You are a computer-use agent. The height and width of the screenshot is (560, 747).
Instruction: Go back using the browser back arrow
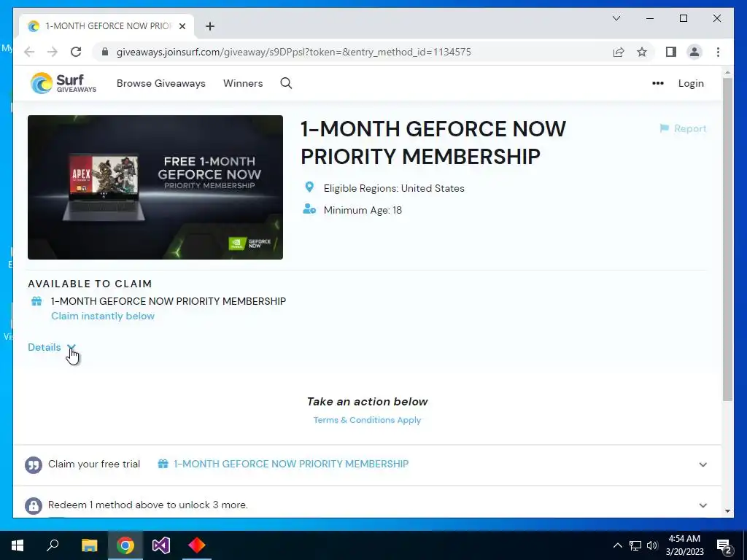pos(29,52)
